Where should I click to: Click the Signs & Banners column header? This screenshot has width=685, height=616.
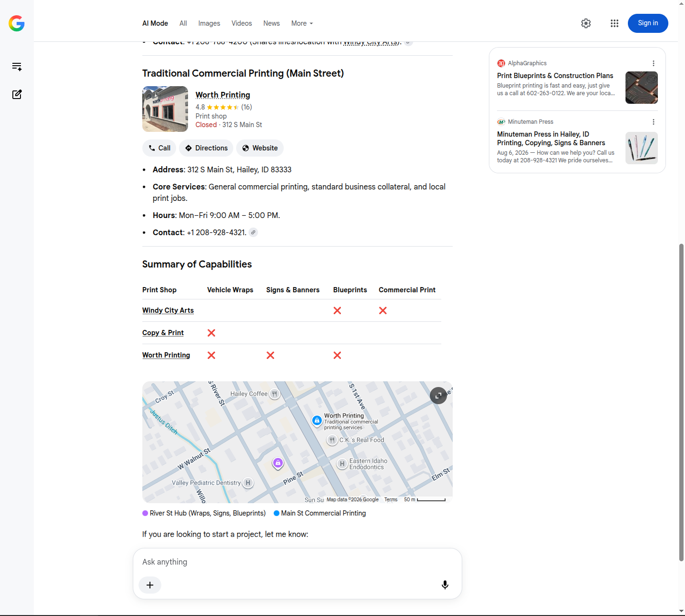point(293,290)
